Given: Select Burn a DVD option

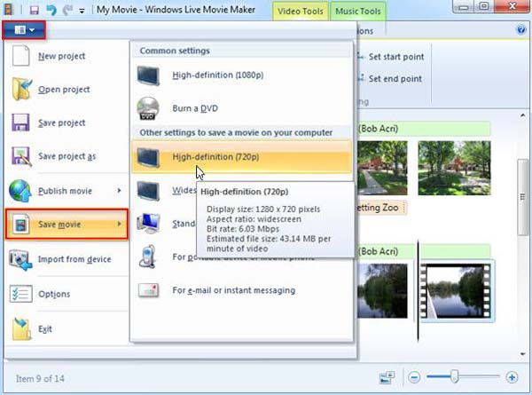Looking at the screenshot, I should [x=241, y=108].
